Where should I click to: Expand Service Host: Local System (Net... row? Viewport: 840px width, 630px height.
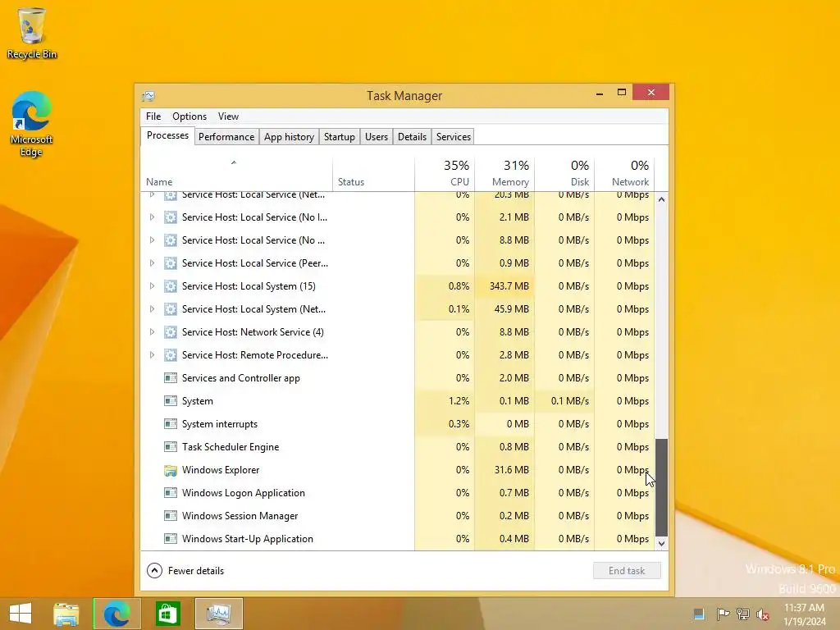click(x=152, y=309)
